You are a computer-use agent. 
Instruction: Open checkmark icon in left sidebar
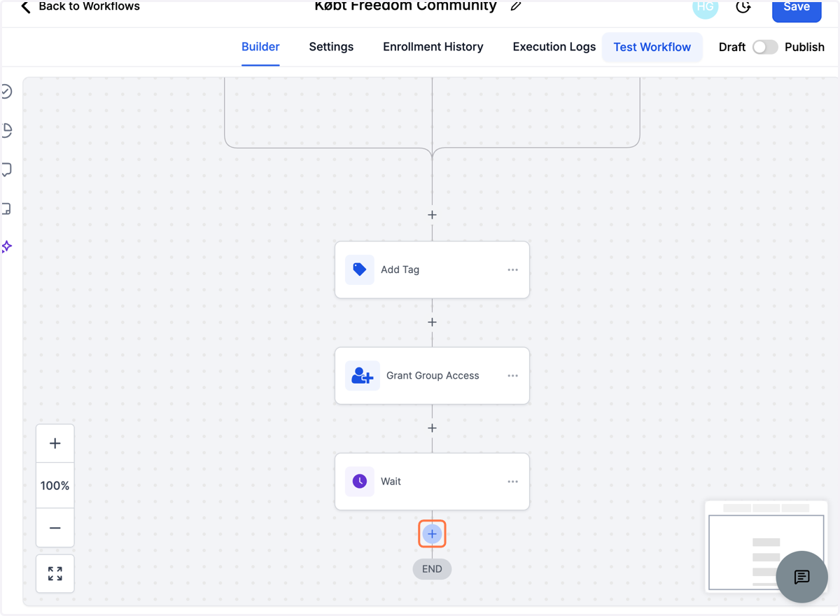[x=6, y=92]
